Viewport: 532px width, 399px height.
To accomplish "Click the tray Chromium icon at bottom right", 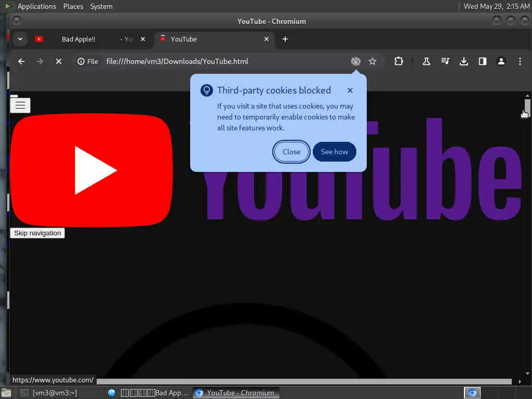I will click(x=472, y=393).
